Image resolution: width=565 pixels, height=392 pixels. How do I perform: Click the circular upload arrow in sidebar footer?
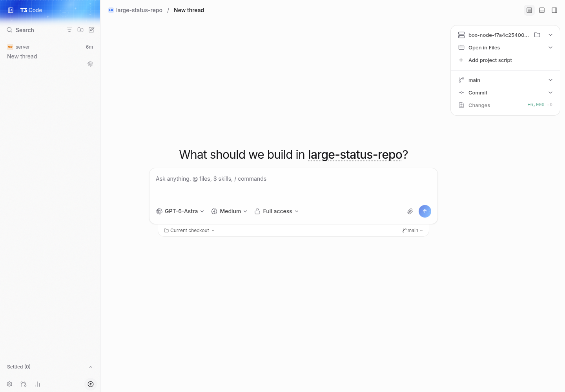pyautogui.click(x=91, y=384)
